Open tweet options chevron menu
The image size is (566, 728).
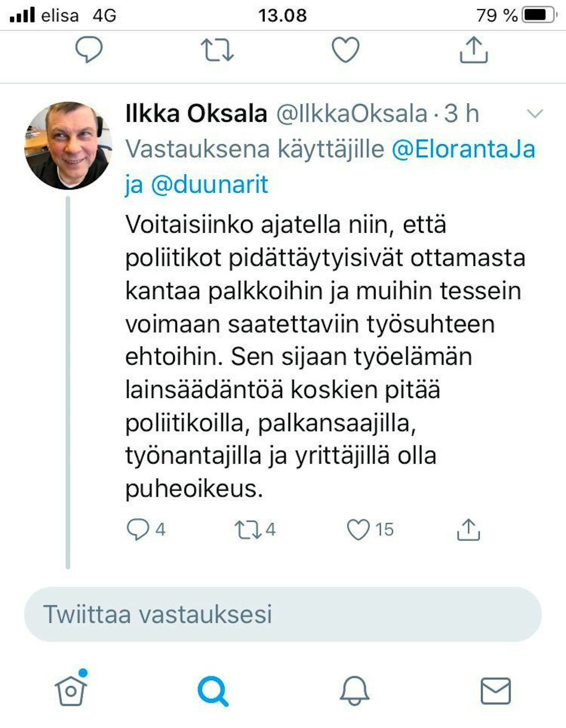[x=535, y=113]
